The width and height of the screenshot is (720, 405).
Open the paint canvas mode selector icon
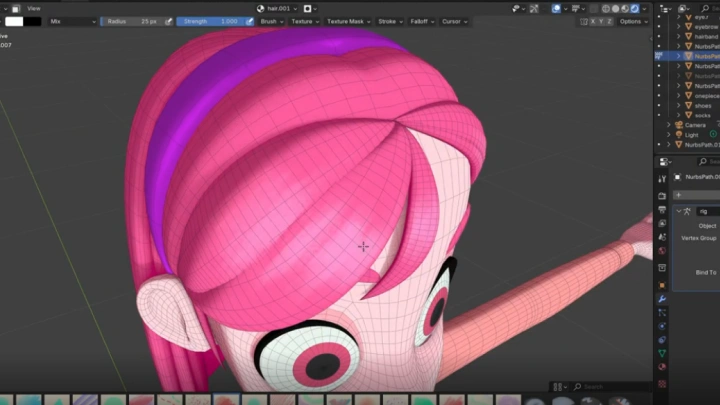[x=310, y=9]
